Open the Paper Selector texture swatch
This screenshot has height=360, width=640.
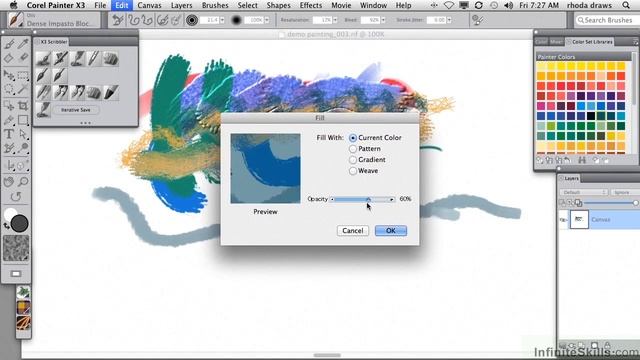click(16, 248)
